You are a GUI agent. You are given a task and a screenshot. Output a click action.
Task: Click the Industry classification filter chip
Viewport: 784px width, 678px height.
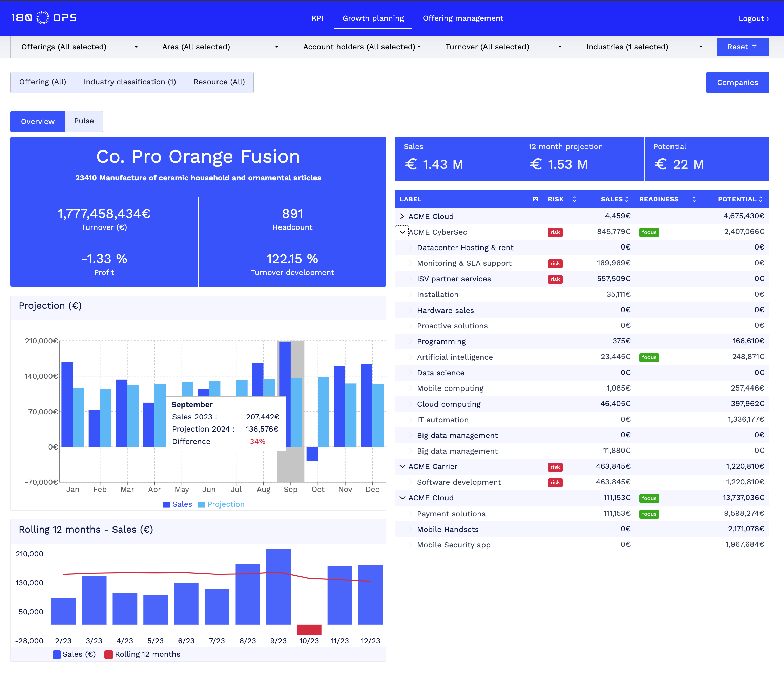[129, 82]
